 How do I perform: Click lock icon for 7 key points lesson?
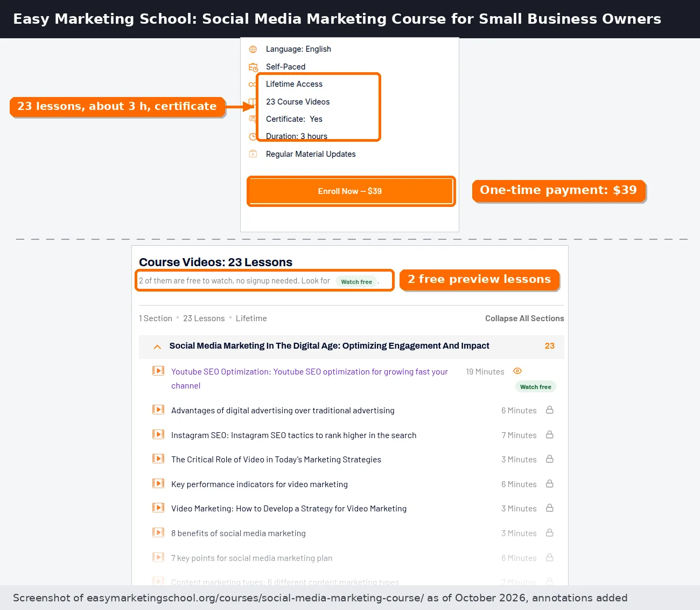point(550,558)
